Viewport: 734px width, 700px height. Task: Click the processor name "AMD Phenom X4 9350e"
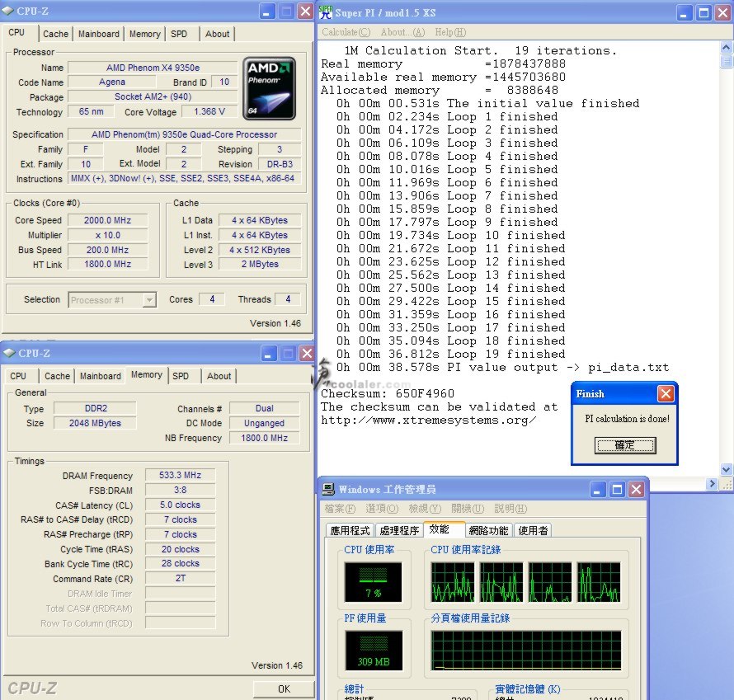pos(153,68)
